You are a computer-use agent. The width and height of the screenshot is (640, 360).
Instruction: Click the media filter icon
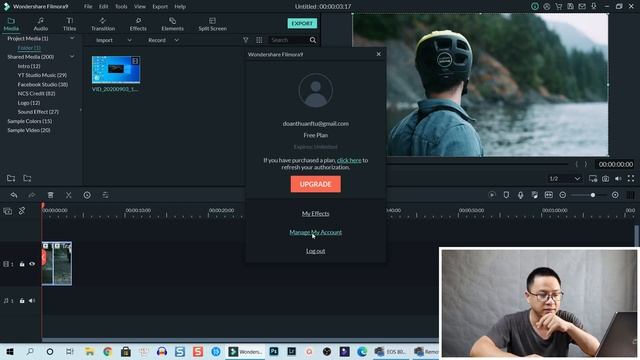pyautogui.click(x=245, y=40)
